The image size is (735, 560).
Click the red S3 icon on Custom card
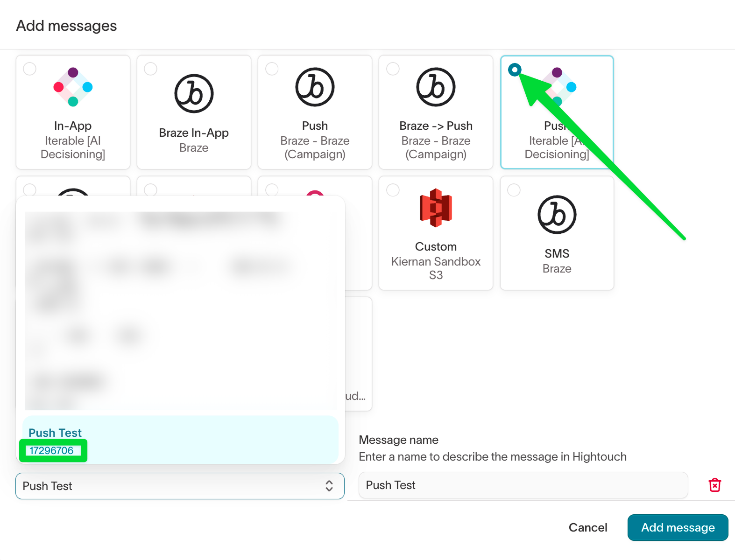(x=436, y=208)
